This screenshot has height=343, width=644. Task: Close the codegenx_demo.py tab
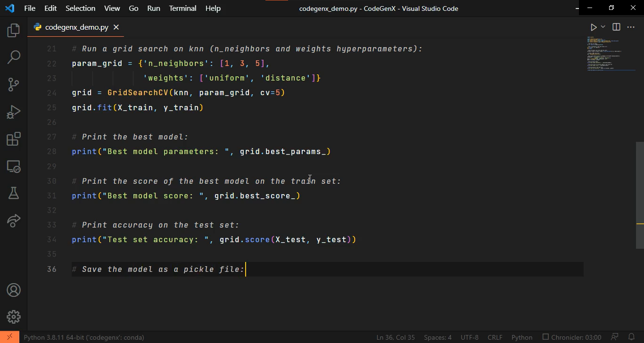coord(116,27)
